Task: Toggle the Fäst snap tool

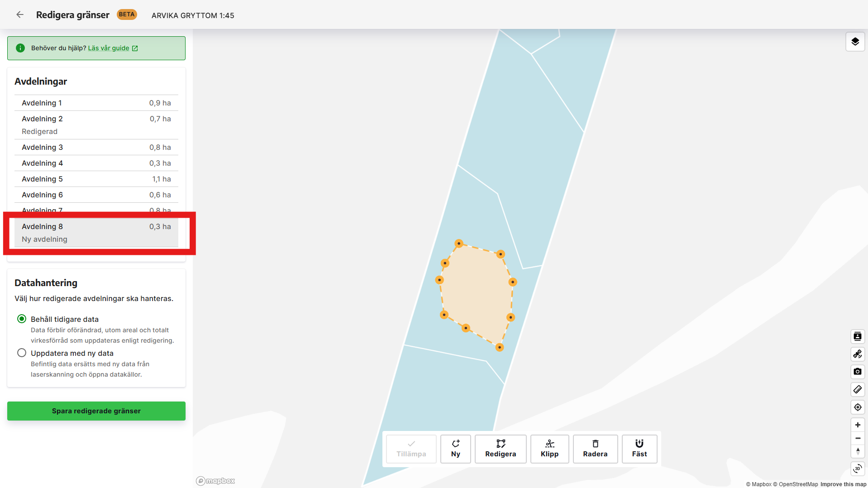Action: tap(639, 449)
